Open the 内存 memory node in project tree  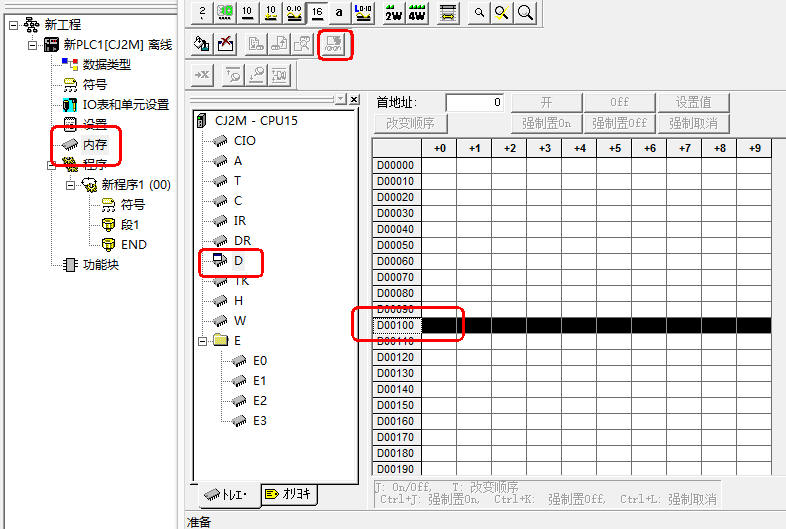pos(95,145)
